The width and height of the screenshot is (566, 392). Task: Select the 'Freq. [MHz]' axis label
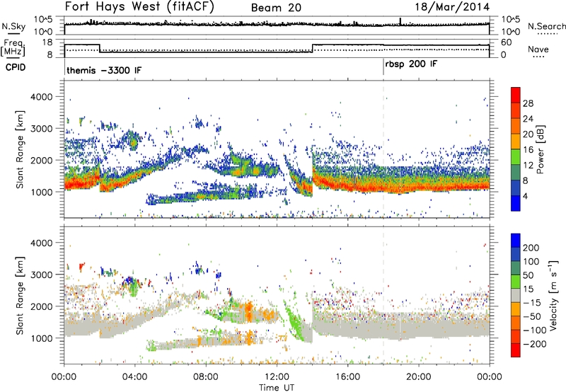pyautogui.click(x=13, y=47)
